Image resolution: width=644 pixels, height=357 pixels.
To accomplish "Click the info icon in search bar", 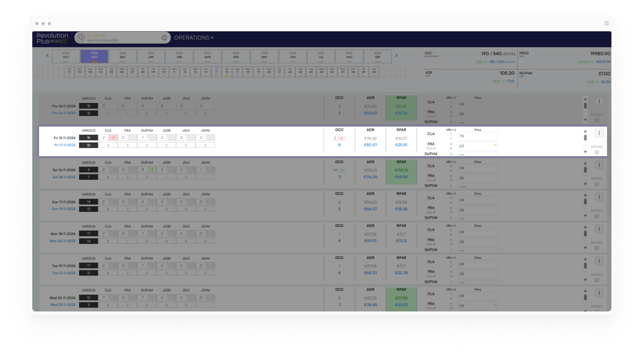I will pos(164,38).
